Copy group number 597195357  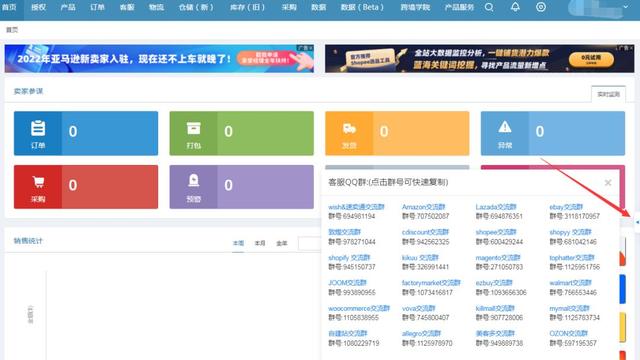pos(573,343)
